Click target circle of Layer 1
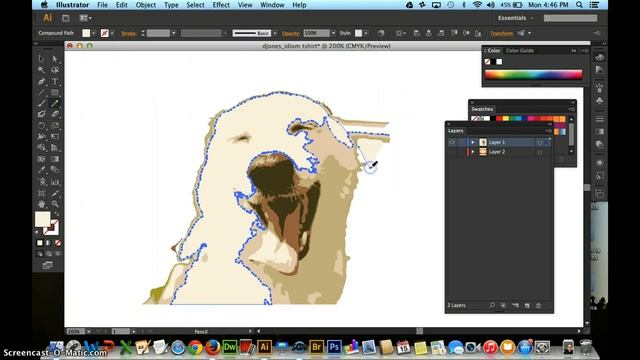The width and height of the screenshot is (640, 360). coord(540,142)
